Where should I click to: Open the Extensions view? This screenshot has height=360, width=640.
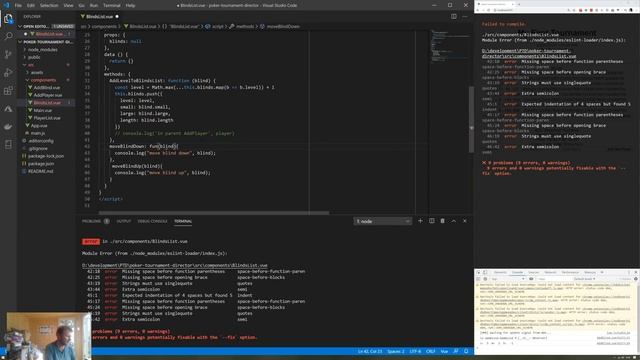(8, 91)
